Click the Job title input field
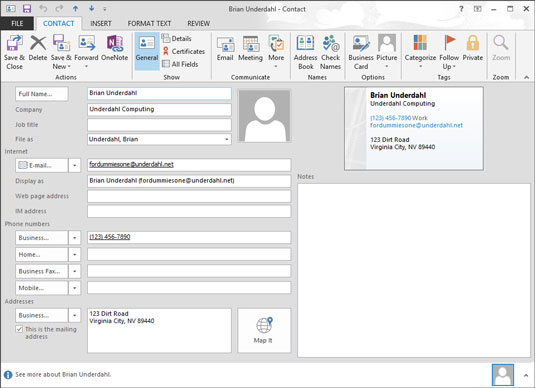Image resolution: width=535 pixels, height=388 pixels. point(159,125)
